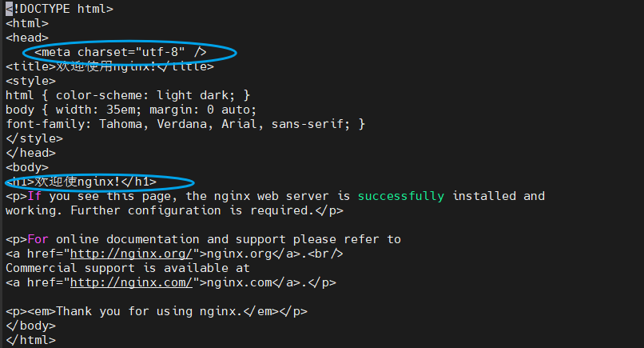This screenshot has height=348, width=644.
Task: Click the h1 heading line
Action: click(x=81, y=182)
